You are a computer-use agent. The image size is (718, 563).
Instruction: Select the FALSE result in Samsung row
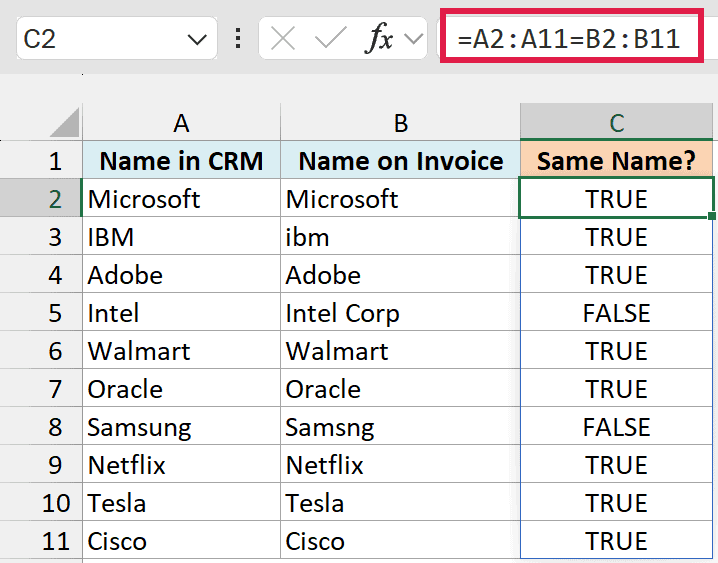coord(616,427)
